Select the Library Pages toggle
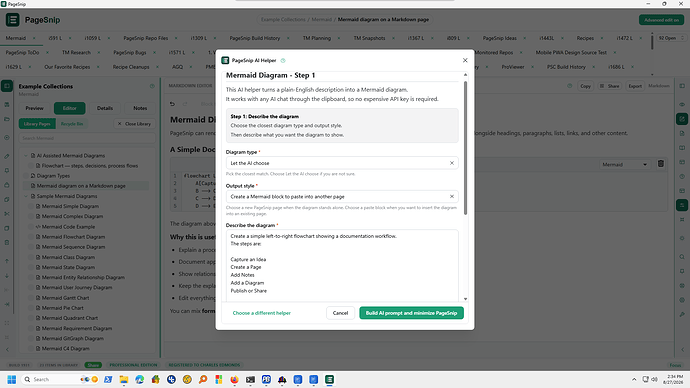Viewport: 690px width, 388px height. pos(37,124)
